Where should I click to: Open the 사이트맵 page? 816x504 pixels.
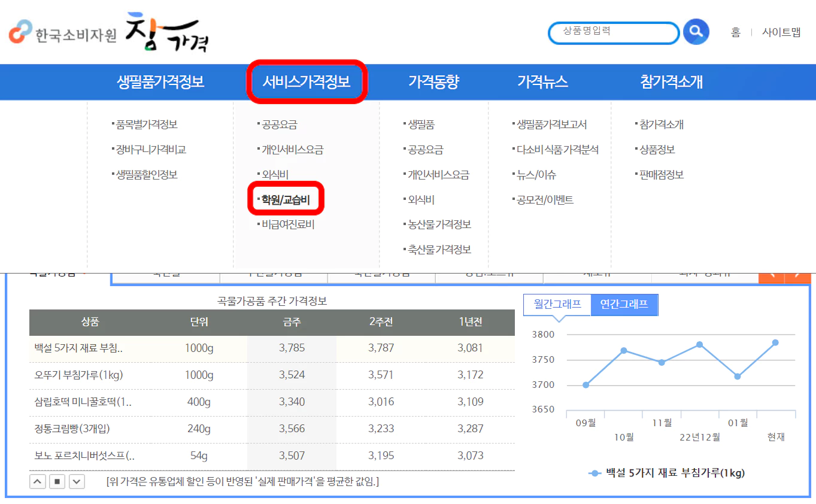point(782,32)
